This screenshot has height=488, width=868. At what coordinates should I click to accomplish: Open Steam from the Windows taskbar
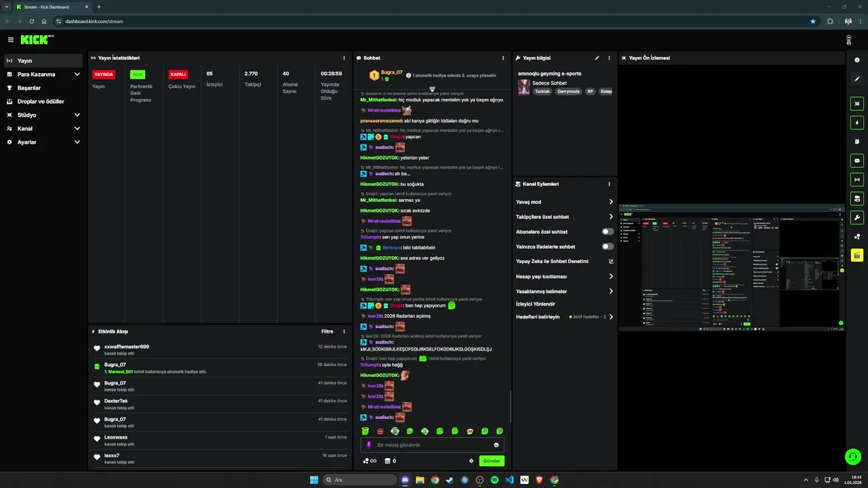pyautogui.click(x=450, y=480)
